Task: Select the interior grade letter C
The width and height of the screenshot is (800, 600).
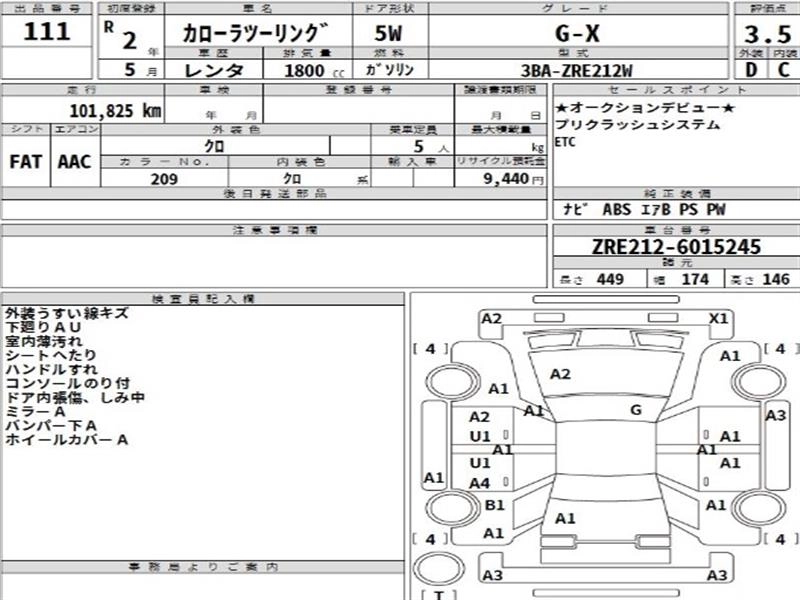Action: (784, 69)
